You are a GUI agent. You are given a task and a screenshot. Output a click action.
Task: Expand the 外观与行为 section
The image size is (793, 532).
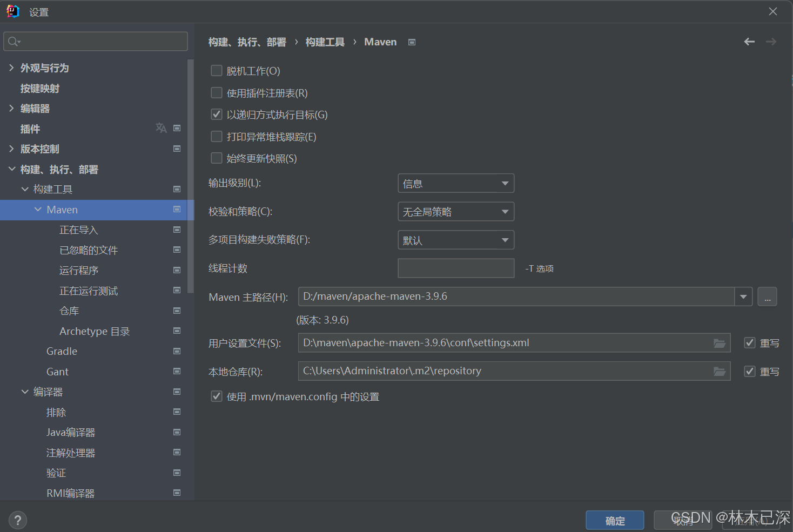11,68
